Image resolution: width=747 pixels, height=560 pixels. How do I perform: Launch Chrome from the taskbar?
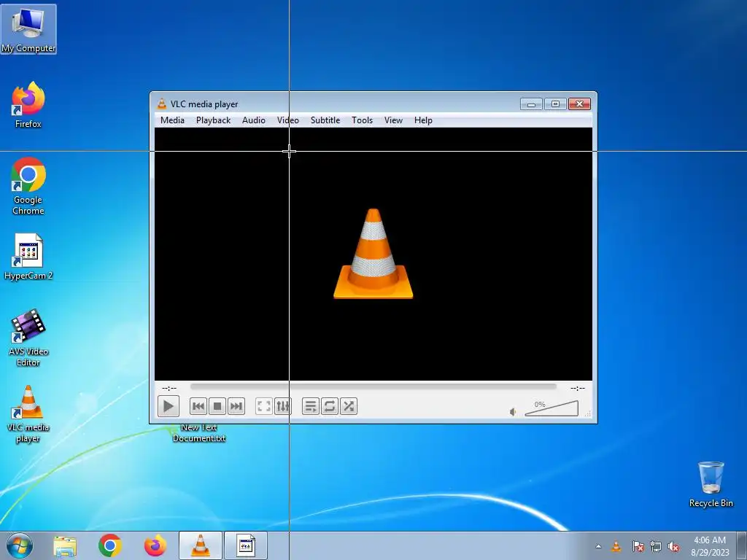pos(110,545)
